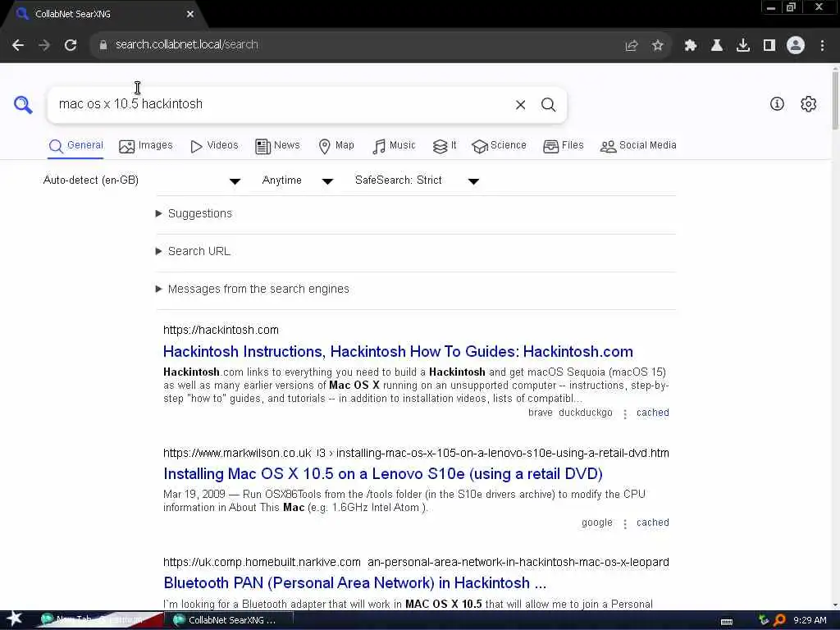Switch to the Videos search tab
Screen dimensions: 840x630
pos(214,146)
